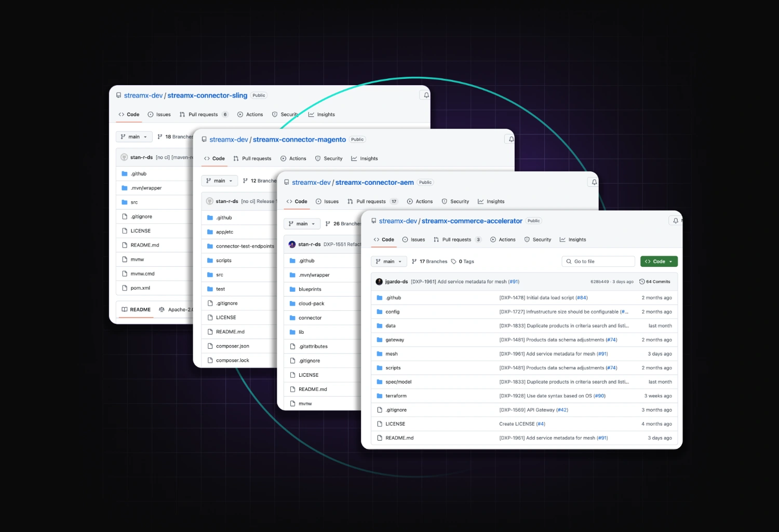Click the notification bell in the commerce-accelerator window
Screen dimensions: 779x532
(676, 221)
